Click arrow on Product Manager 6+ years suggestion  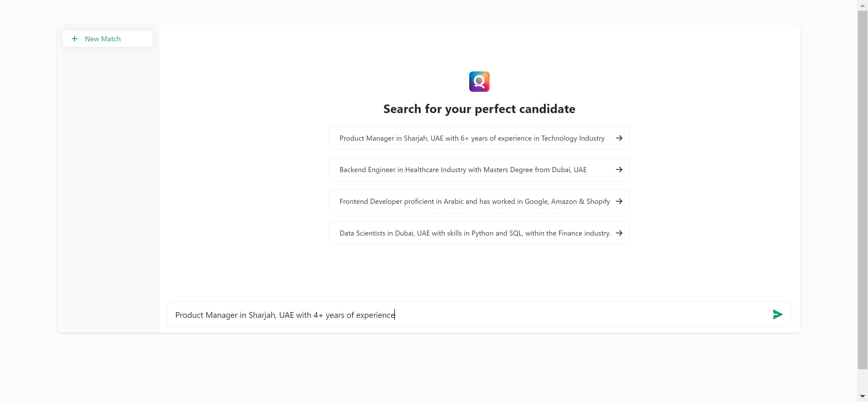click(619, 138)
